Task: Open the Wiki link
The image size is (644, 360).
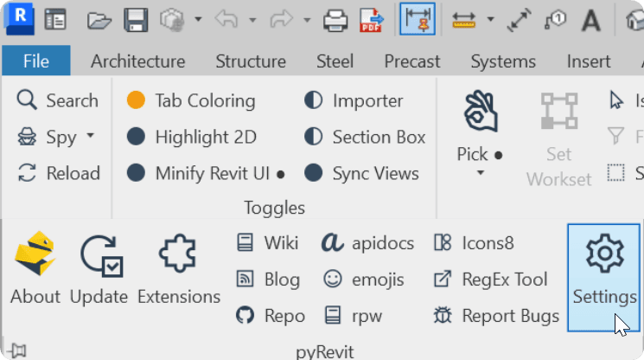Action: 267,243
